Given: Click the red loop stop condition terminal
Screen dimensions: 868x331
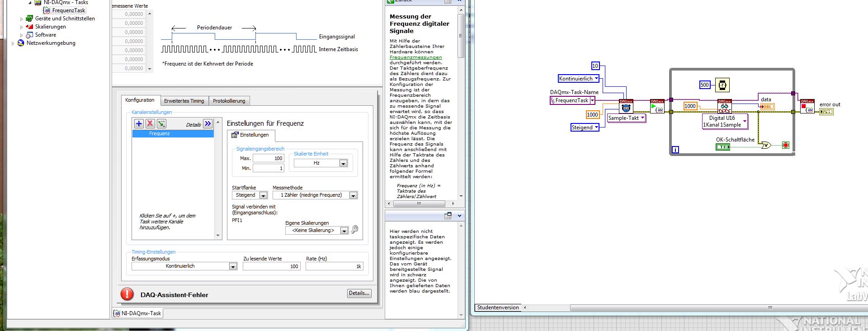Looking at the screenshot, I should click(786, 145).
